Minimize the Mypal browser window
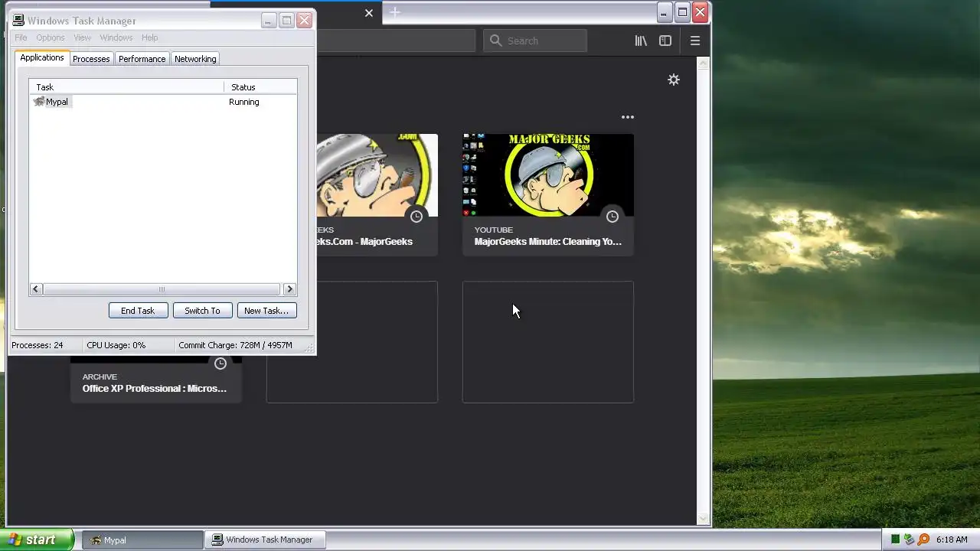The height and width of the screenshot is (551, 980). click(665, 12)
